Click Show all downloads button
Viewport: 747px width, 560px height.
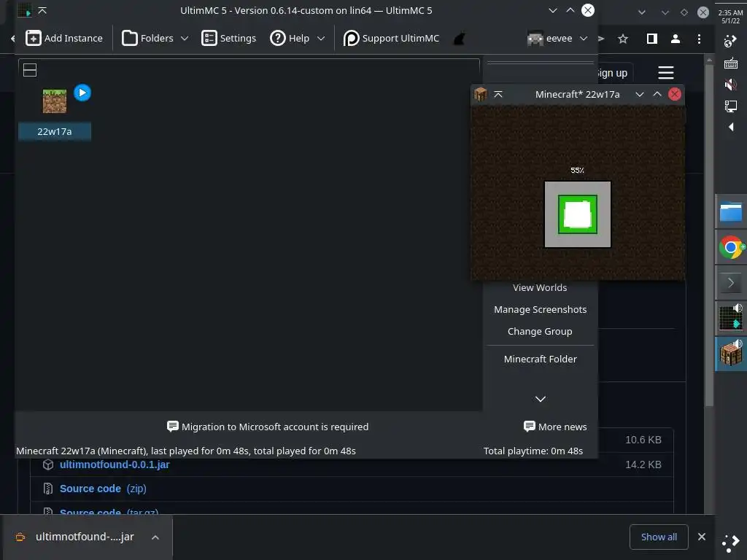pos(659,537)
